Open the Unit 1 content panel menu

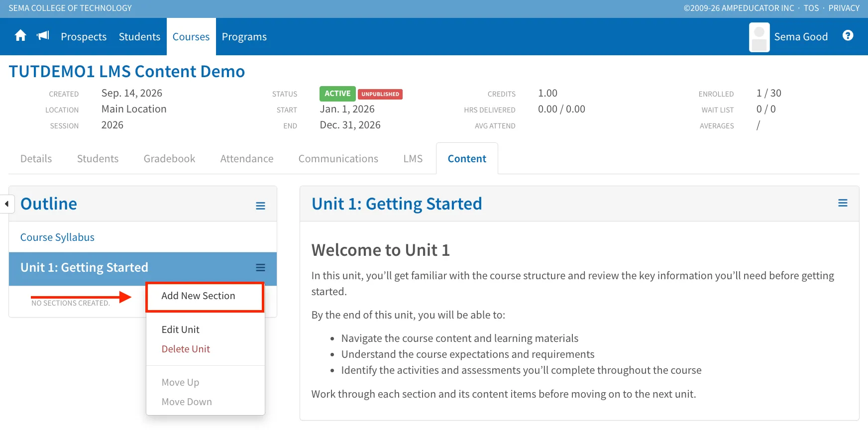click(843, 203)
